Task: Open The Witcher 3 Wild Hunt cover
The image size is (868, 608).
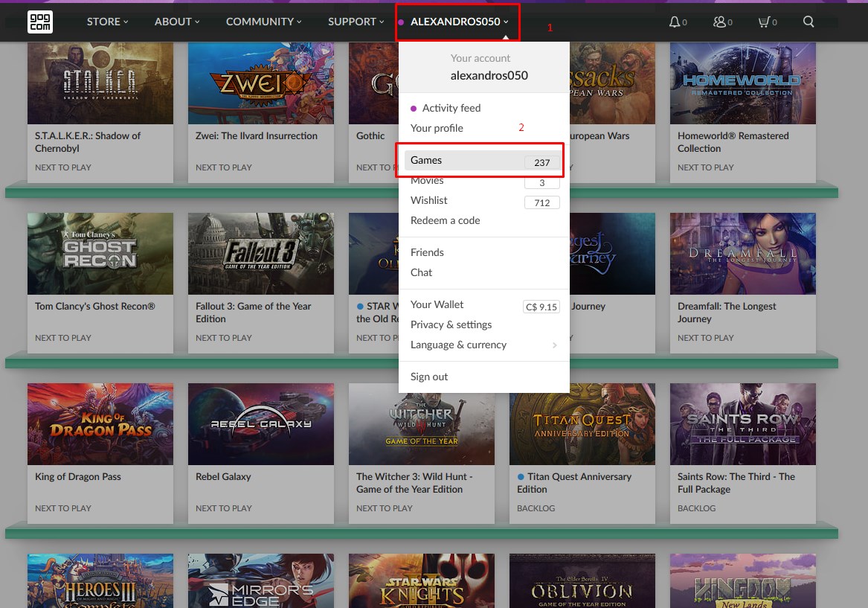Action: (x=421, y=429)
